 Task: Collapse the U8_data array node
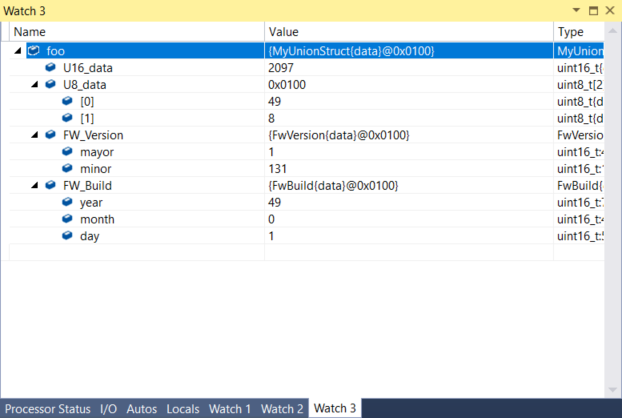[x=35, y=84]
